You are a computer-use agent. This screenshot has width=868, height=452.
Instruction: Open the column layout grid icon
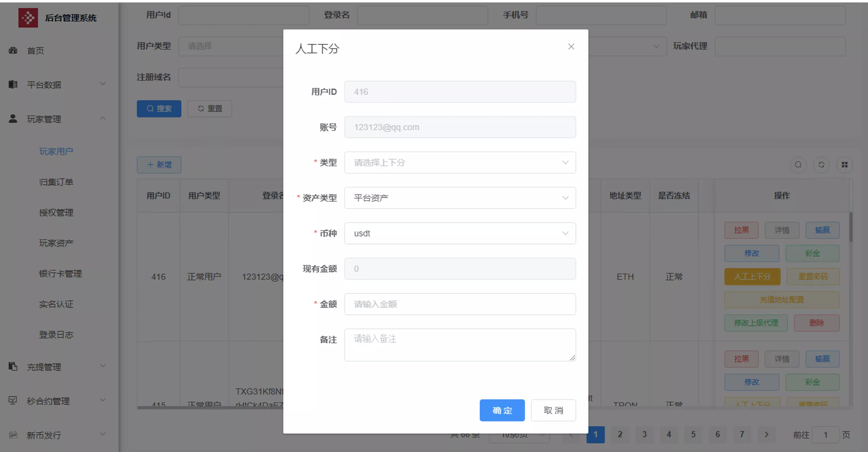845,165
